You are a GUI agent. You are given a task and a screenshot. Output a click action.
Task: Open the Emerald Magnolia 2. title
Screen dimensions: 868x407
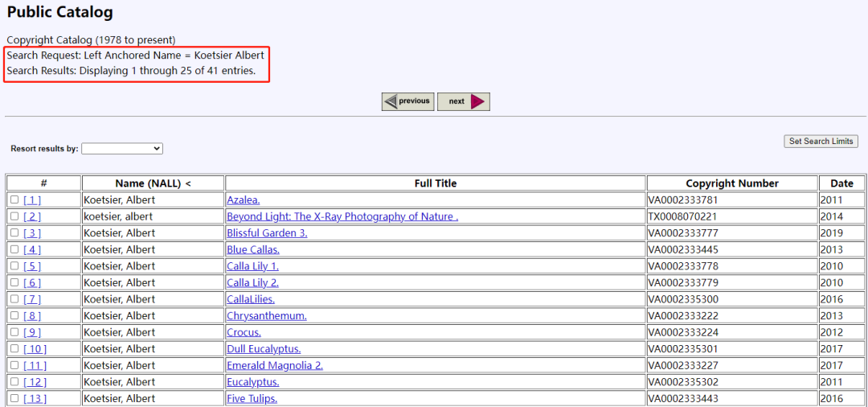(275, 365)
